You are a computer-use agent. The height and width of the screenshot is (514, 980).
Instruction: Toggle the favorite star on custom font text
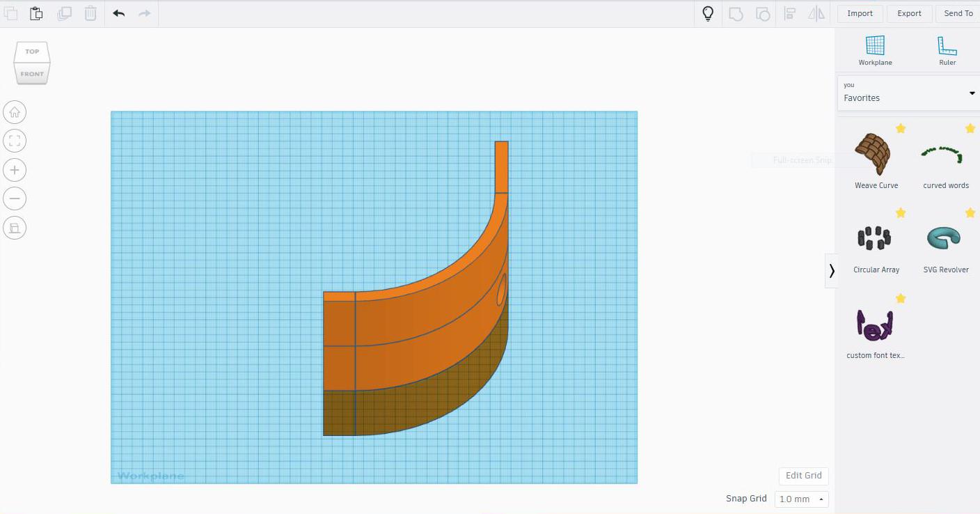(x=901, y=298)
